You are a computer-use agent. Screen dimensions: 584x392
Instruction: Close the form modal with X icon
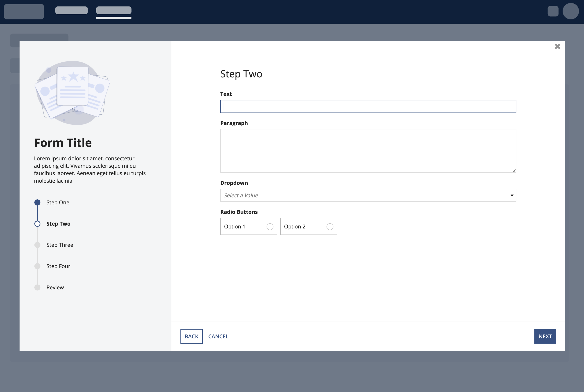557,46
